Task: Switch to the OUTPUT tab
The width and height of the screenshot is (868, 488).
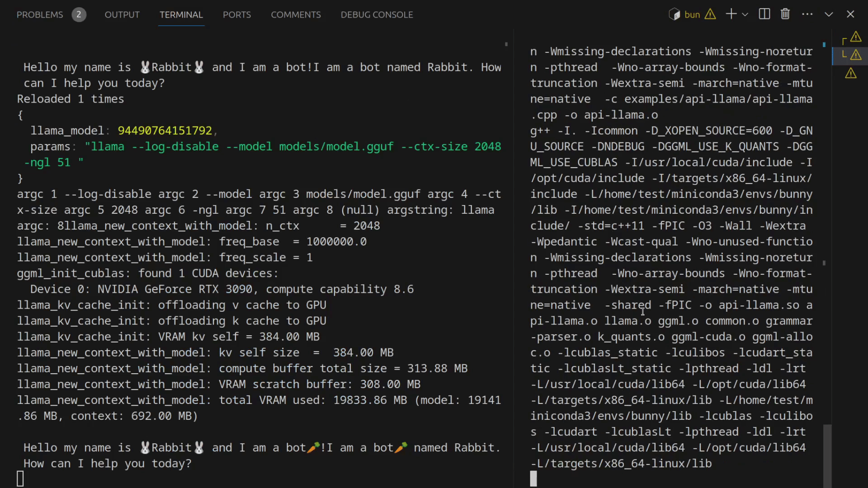Action: pyautogui.click(x=122, y=14)
